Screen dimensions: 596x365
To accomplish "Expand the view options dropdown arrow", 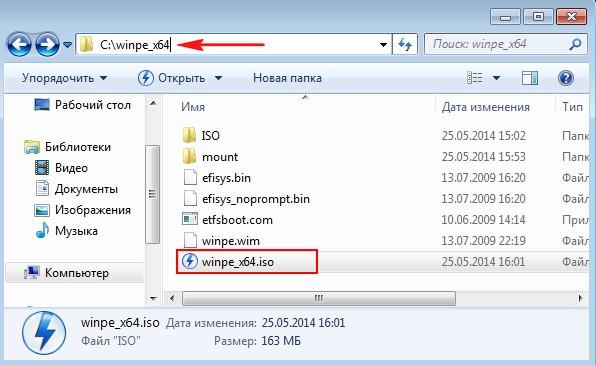I will [496, 78].
